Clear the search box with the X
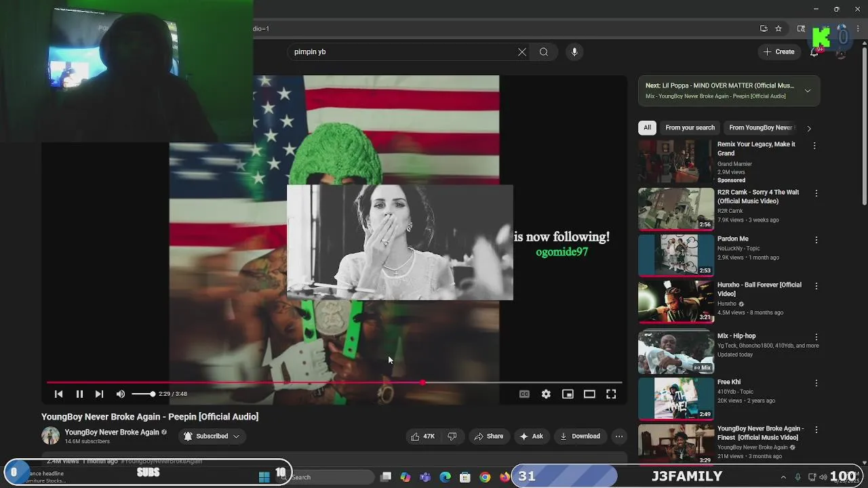 click(x=522, y=52)
